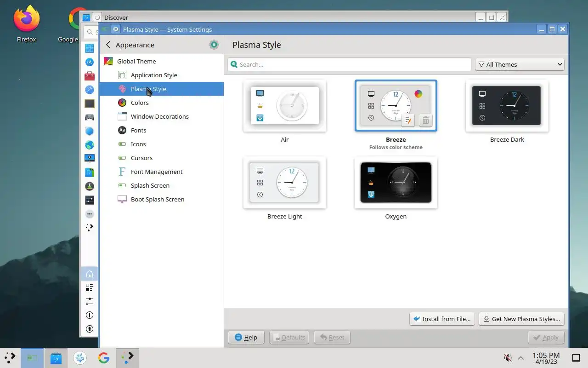Screen dimensions: 588x368
Task: Go to Home page in Discover
Action: 90,274
